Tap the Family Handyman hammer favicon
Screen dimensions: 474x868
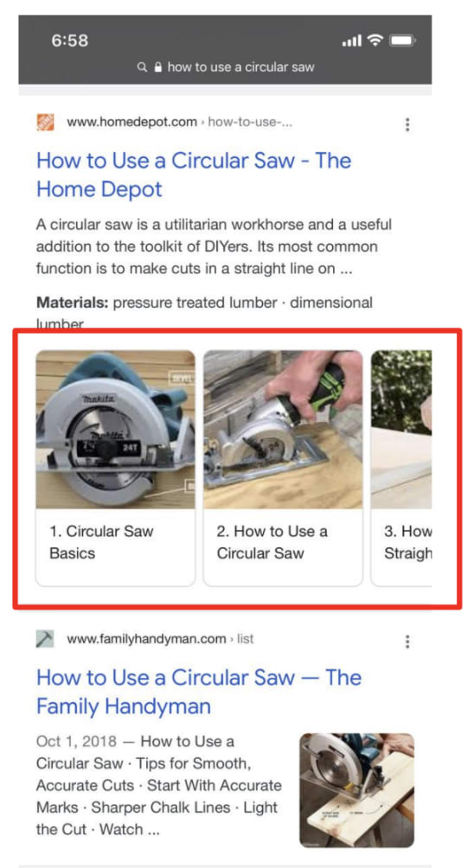pos(45,640)
